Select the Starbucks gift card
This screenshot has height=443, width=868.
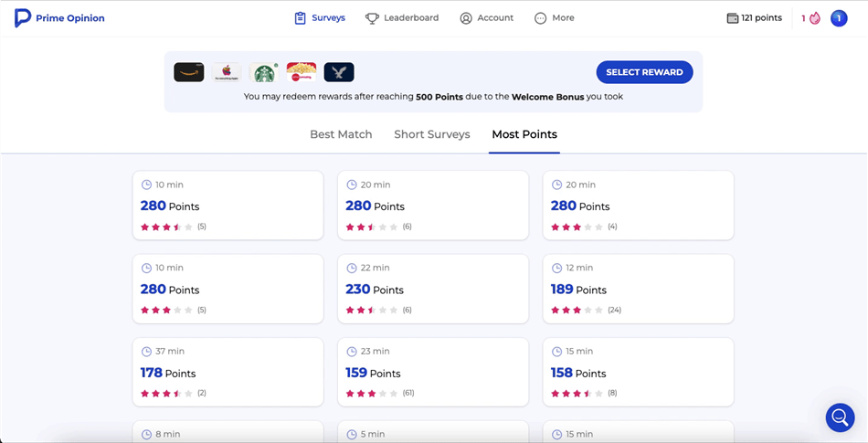(263, 72)
